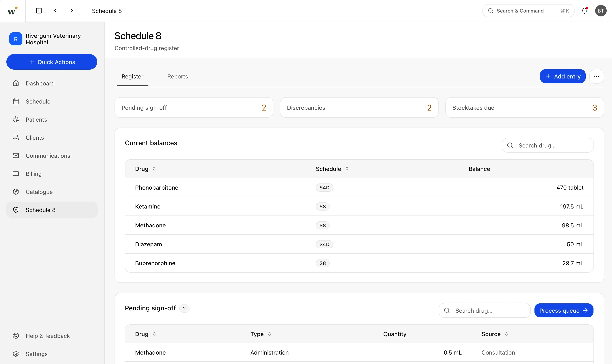This screenshot has height=364, width=612.
Task: Open Catalogue in the sidebar
Action: pos(52,192)
